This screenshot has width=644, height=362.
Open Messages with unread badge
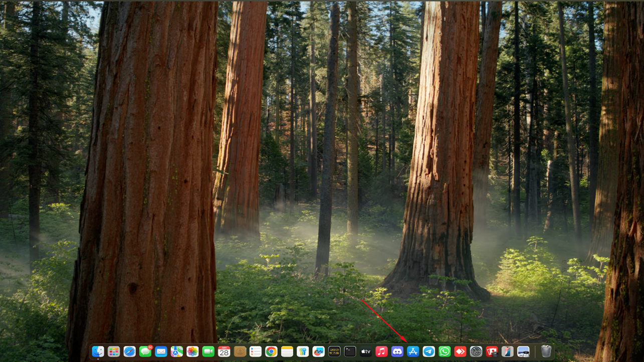click(145, 351)
